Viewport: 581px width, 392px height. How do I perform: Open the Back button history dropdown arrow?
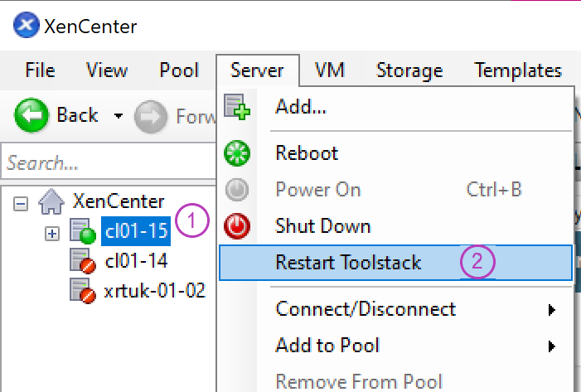click(118, 116)
